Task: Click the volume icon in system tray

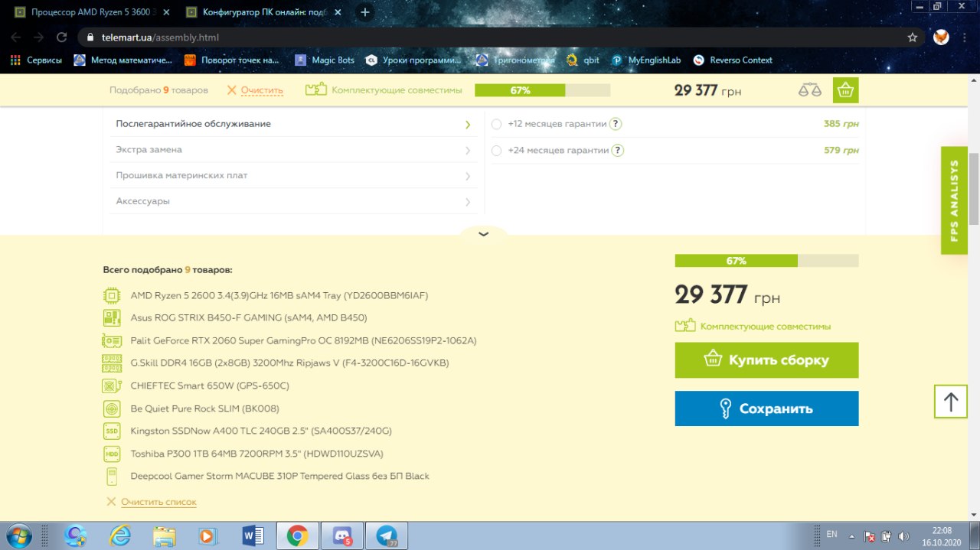Action: tap(903, 536)
